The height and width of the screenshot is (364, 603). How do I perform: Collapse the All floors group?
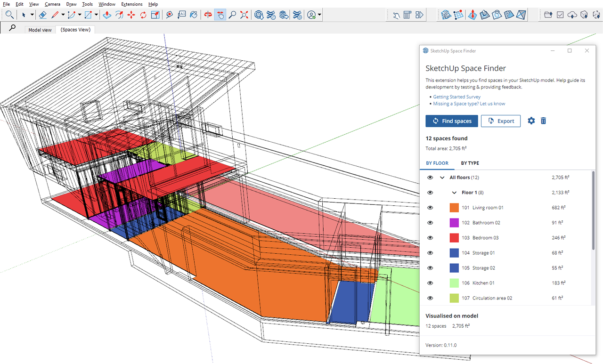(442, 178)
